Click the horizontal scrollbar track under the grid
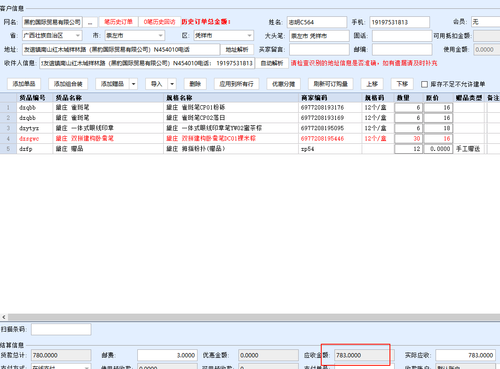This screenshot has width=500, height=369. click(x=253, y=317)
